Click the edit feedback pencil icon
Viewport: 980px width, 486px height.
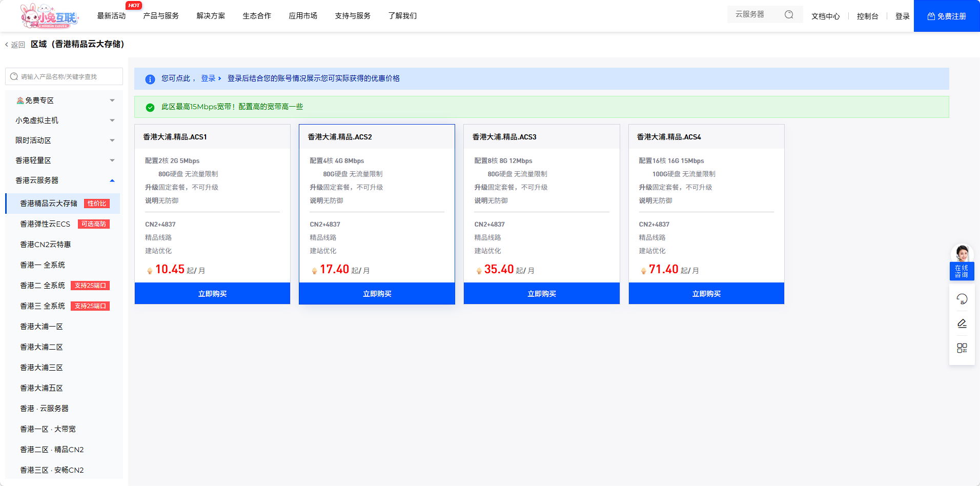coord(962,323)
